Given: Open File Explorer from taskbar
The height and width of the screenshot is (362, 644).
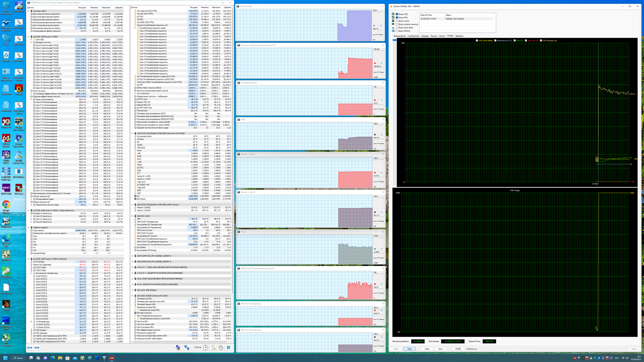Looking at the screenshot, I should (60, 358).
